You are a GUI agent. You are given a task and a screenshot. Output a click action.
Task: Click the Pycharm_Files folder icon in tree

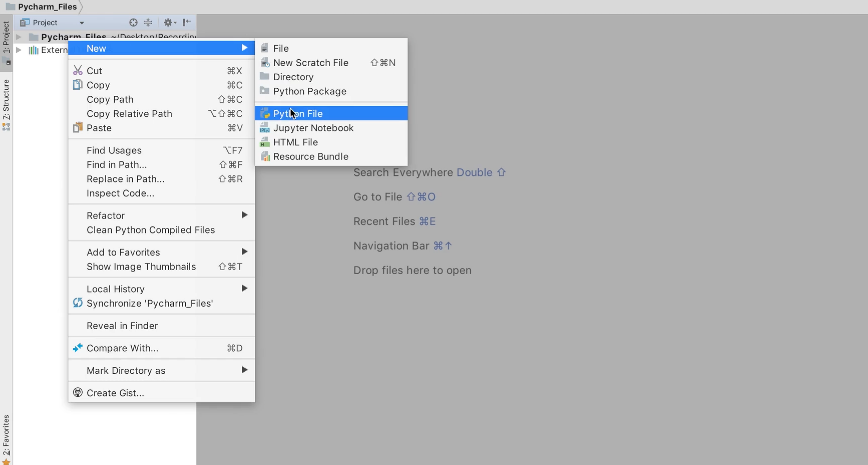pyautogui.click(x=34, y=37)
